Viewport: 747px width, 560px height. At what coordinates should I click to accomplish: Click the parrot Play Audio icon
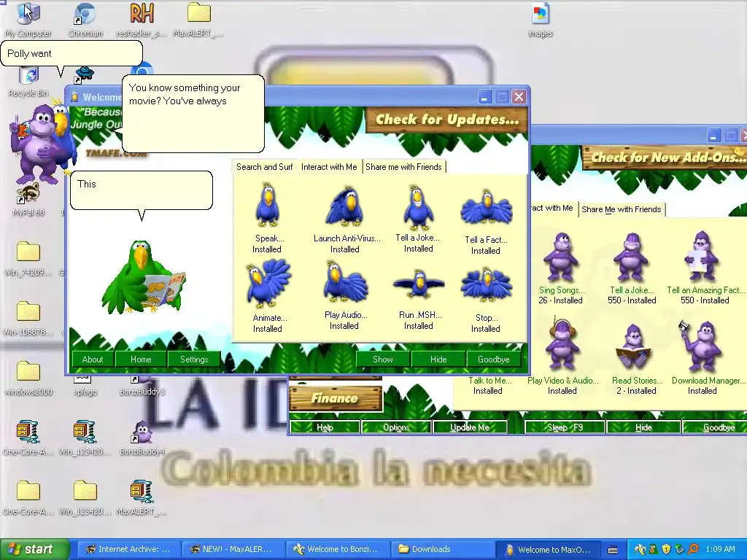[x=345, y=283]
